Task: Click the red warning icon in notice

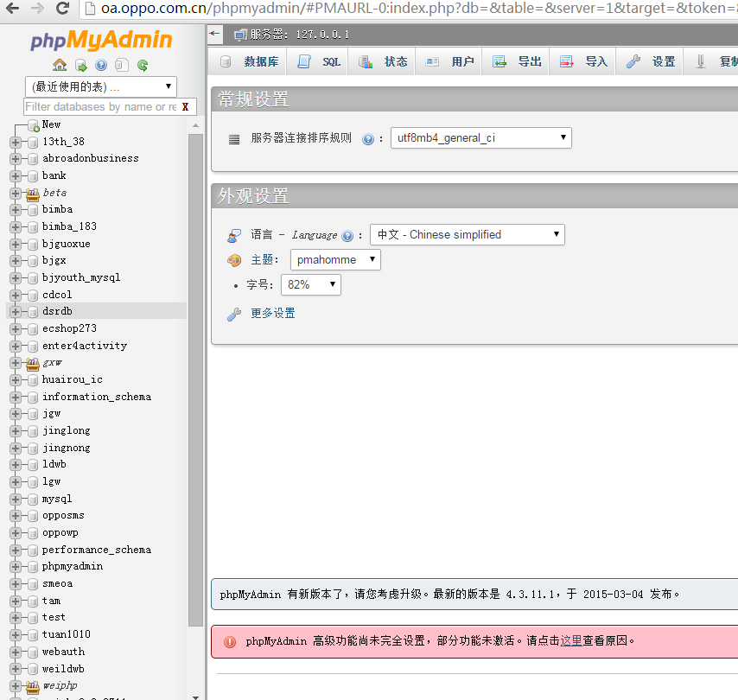Action: (230, 642)
